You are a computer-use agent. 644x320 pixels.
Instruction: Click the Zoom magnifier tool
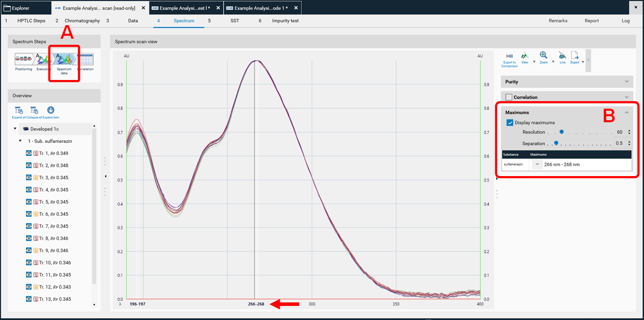click(x=543, y=56)
